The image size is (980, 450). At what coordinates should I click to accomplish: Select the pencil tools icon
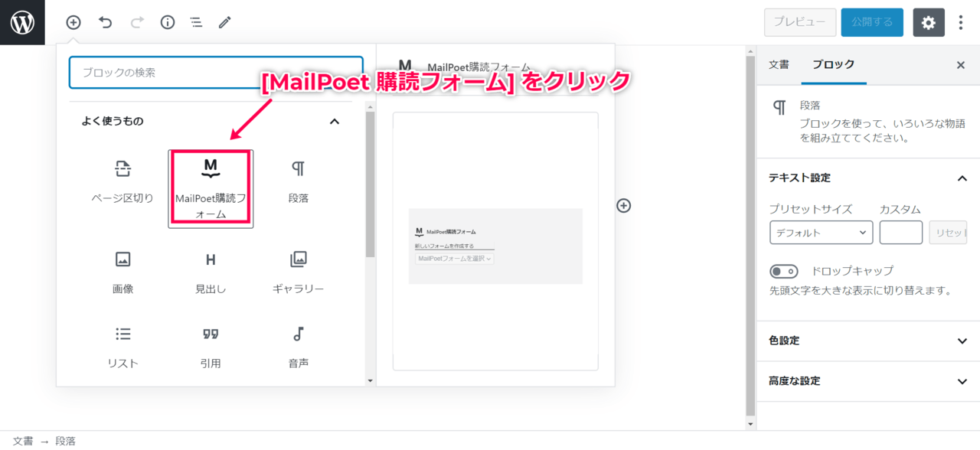pos(224,22)
